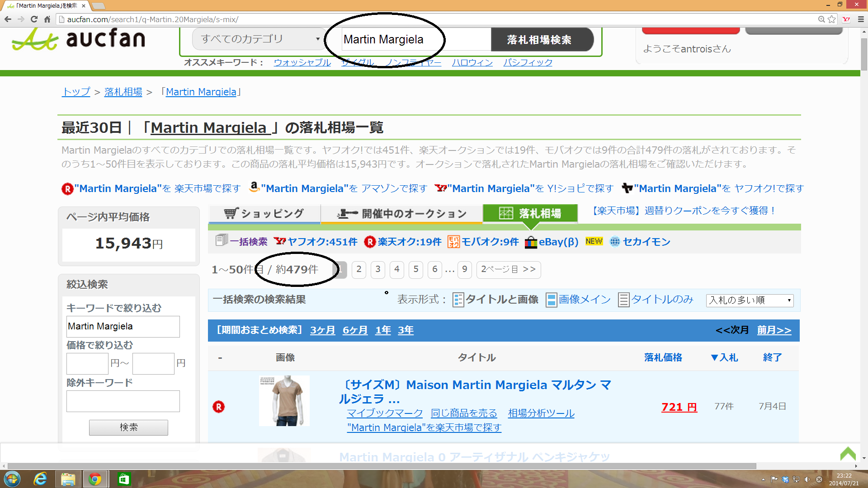The width and height of the screenshot is (868, 488).
Task: Click the Rakuten R icon in search links
Action: coord(67,189)
